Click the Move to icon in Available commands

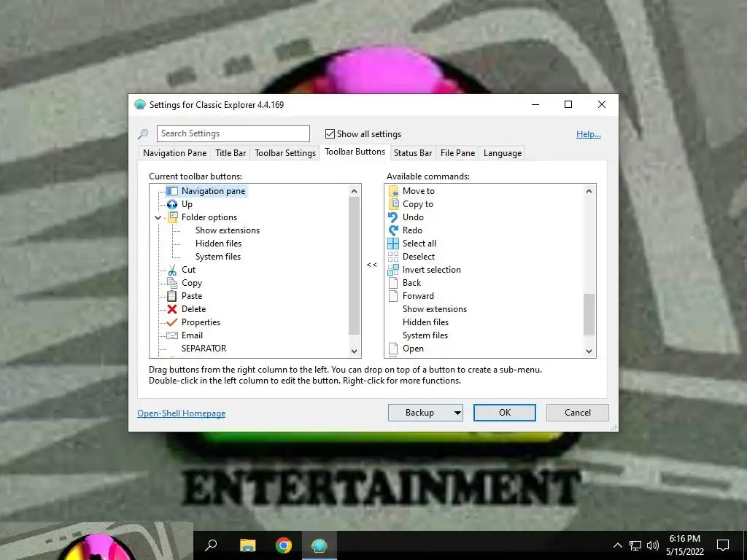point(393,191)
